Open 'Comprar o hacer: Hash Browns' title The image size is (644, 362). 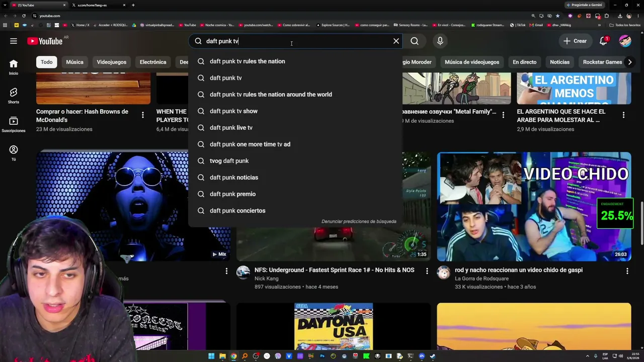click(x=82, y=116)
